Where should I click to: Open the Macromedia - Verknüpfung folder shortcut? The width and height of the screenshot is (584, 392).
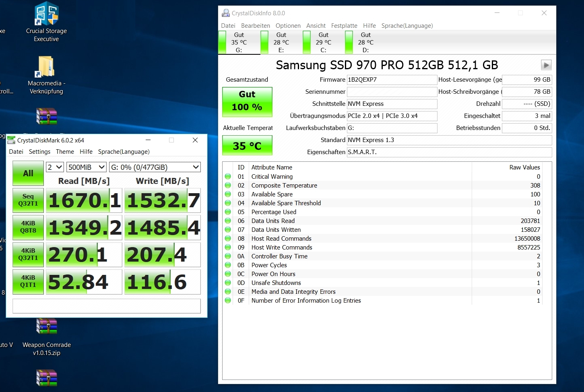46,75
